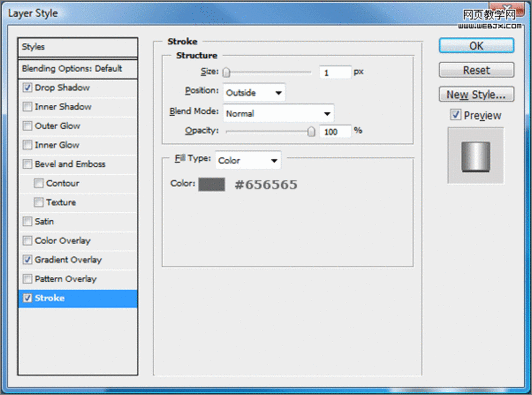This screenshot has height=395, width=532.
Task: Enable the Inner Shadow checkbox
Action: point(27,107)
